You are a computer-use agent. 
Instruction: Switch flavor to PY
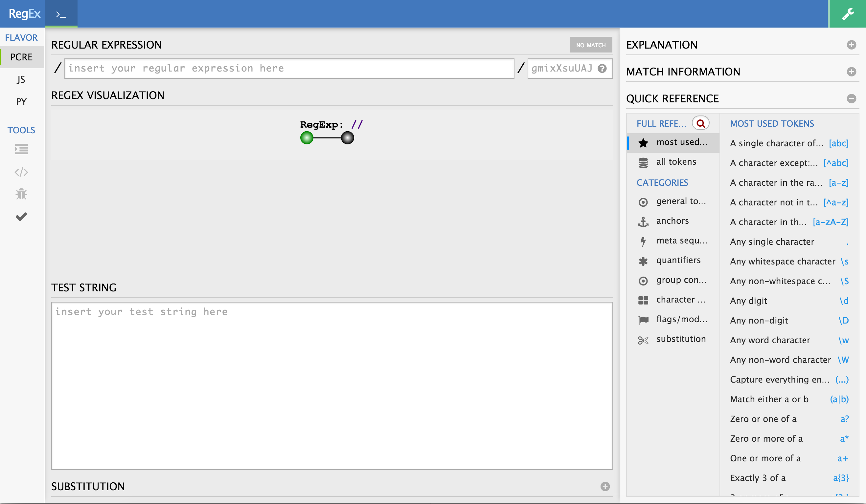tap(21, 102)
